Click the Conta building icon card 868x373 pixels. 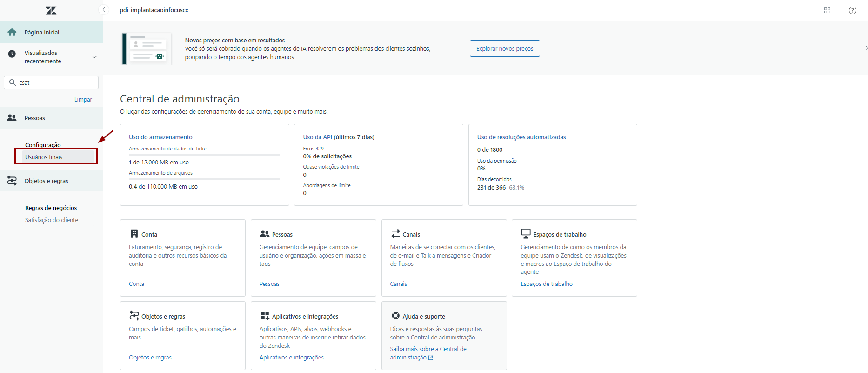coord(134,234)
